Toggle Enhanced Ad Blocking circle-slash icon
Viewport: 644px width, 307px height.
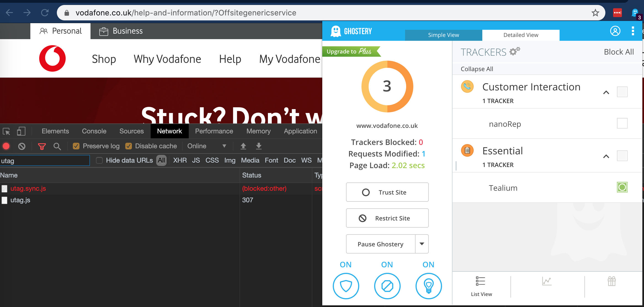387,286
